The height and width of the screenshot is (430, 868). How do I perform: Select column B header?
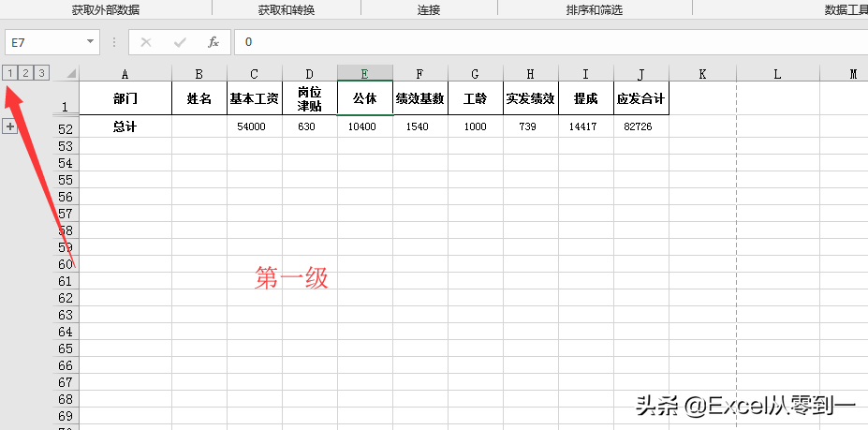click(x=199, y=74)
